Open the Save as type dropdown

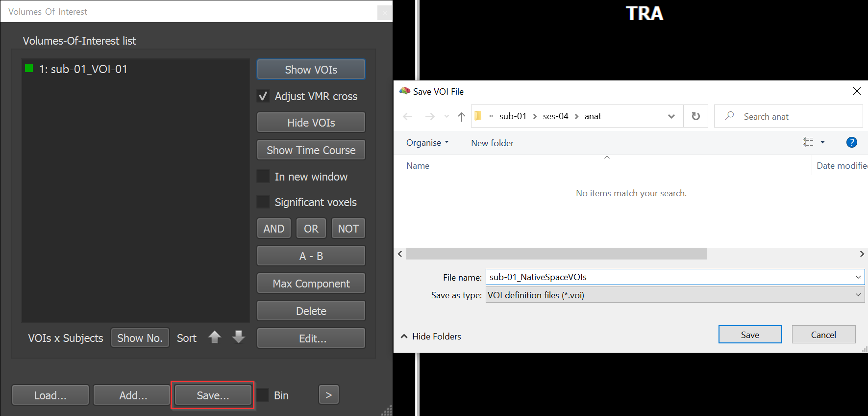coord(675,295)
